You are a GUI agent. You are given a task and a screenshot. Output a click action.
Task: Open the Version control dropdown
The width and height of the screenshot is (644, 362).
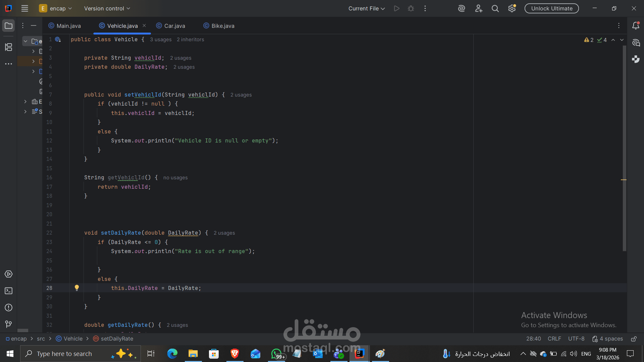pos(107,8)
